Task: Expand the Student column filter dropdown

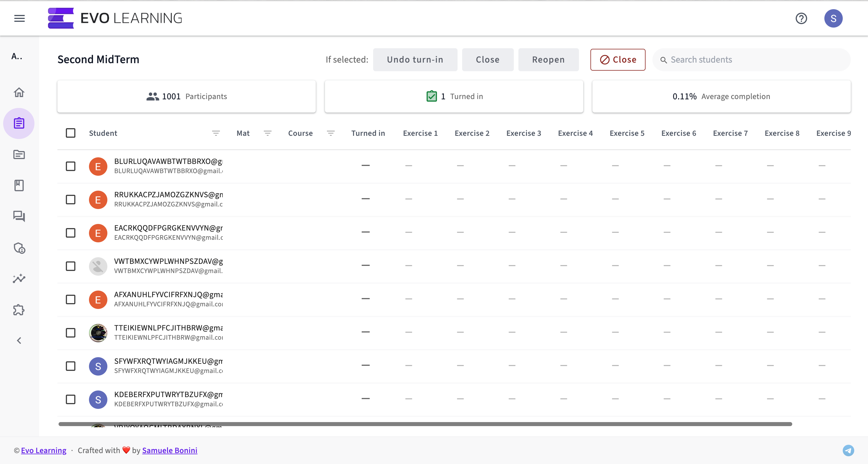Action: click(x=216, y=133)
